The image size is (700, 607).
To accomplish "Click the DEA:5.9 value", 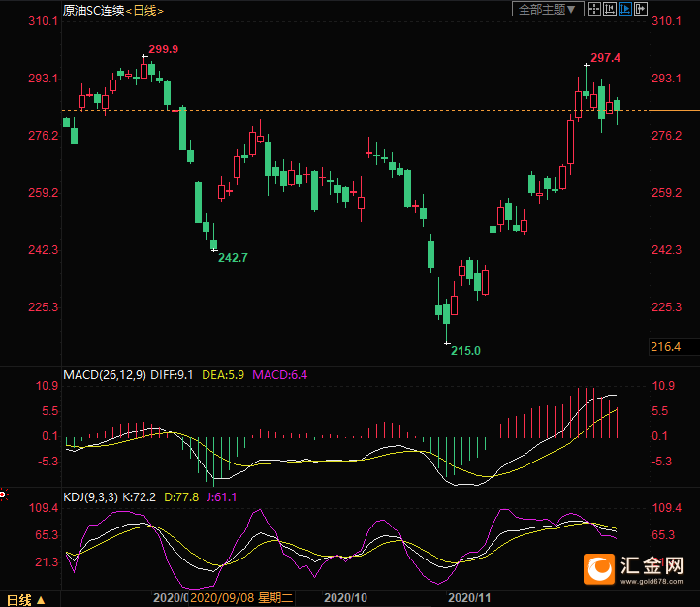I will [223, 375].
